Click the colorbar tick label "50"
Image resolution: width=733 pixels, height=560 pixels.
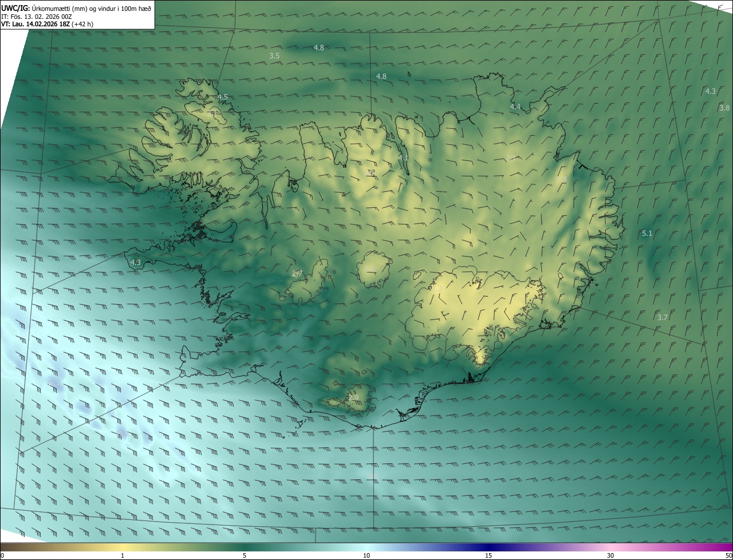coord(728,555)
